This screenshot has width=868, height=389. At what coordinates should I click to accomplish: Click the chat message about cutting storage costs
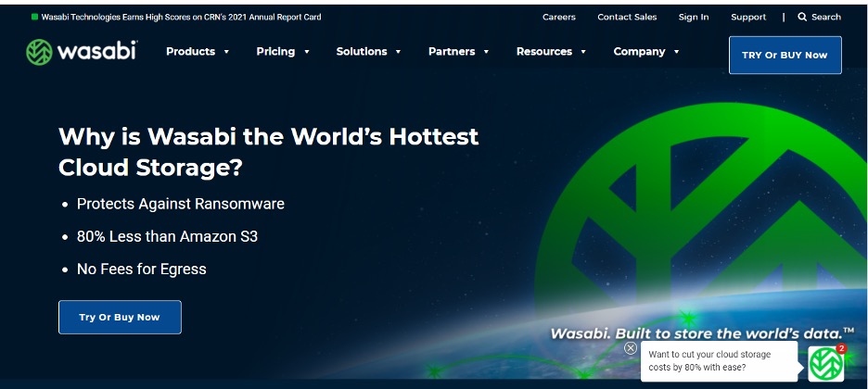point(718,361)
